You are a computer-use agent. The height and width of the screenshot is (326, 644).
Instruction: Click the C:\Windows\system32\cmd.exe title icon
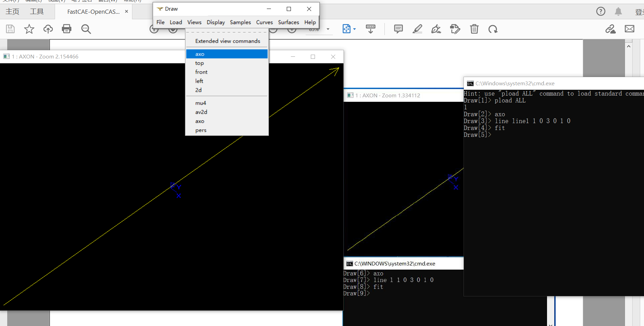pyautogui.click(x=470, y=84)
